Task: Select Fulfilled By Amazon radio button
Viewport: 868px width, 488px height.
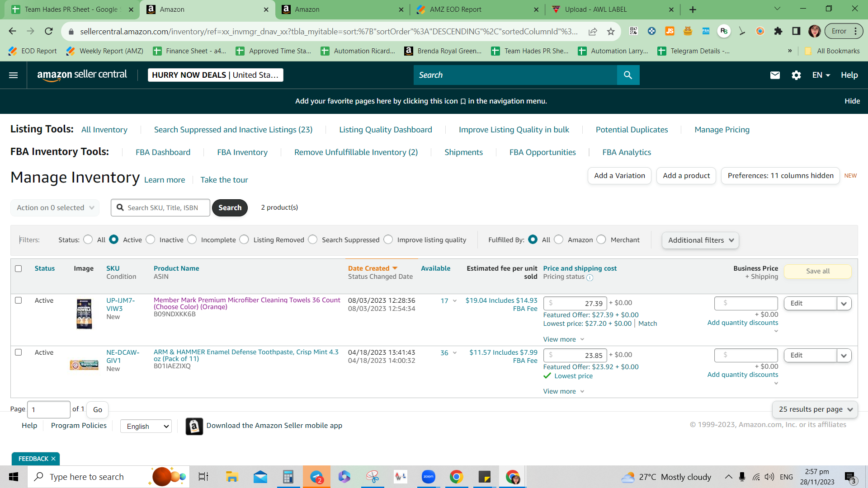Action: pos(559,239)
